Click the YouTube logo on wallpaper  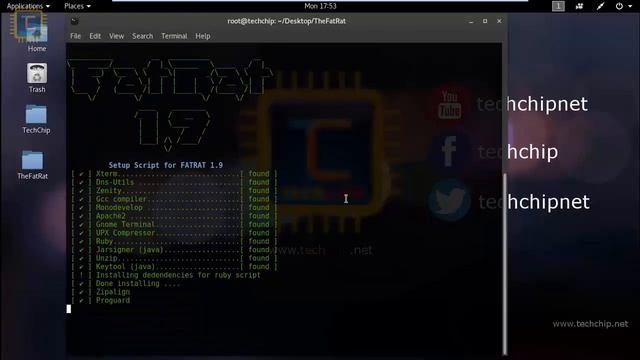[x=449, y=104]
